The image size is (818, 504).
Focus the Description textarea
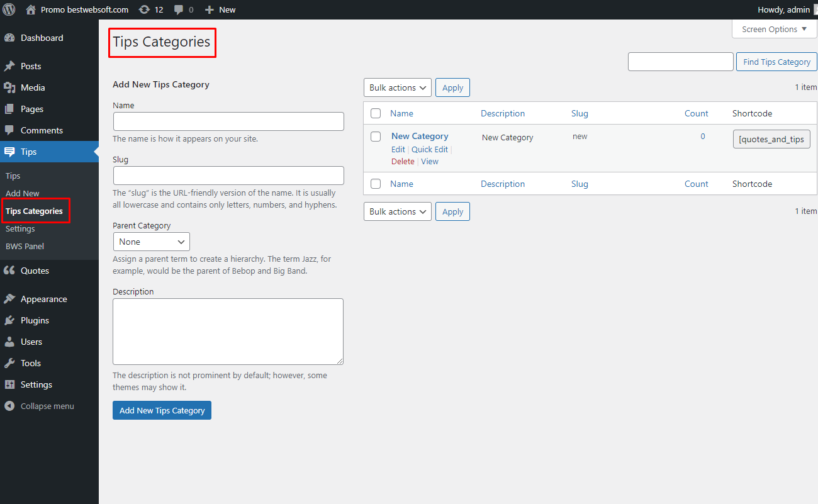[228, 332]
